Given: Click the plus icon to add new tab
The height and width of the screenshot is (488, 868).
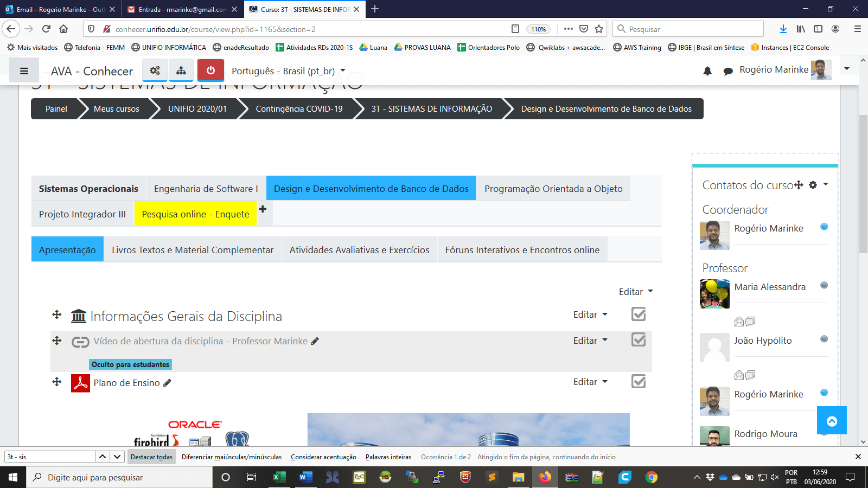Looking at the screenshot, I should coord(263,209).
